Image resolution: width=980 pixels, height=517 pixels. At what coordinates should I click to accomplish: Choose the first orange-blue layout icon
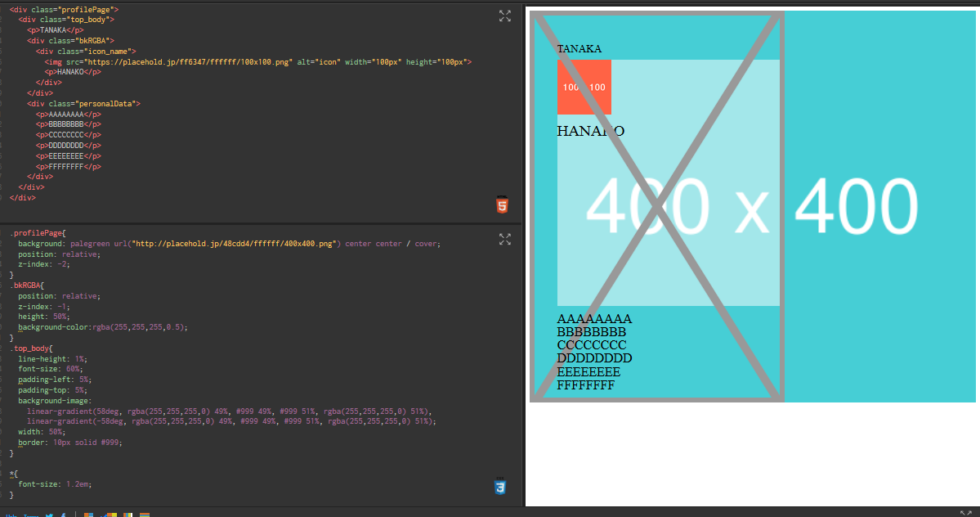pos(89,515)
